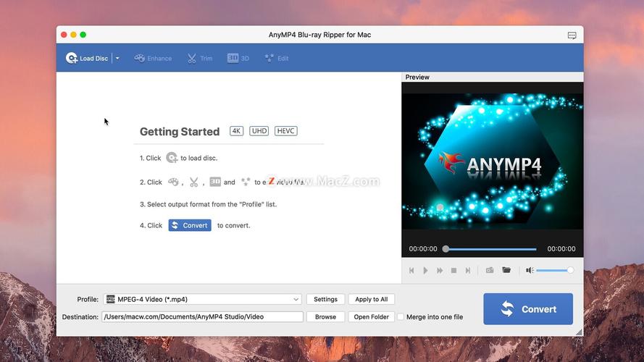
Task: Click the Browse button
Action: coord(325,317)
